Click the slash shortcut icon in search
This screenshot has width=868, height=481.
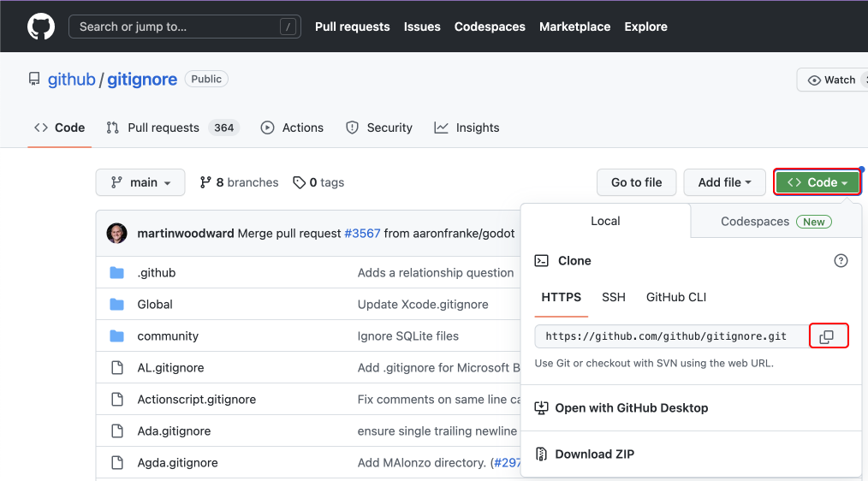(x=288, y=27)
